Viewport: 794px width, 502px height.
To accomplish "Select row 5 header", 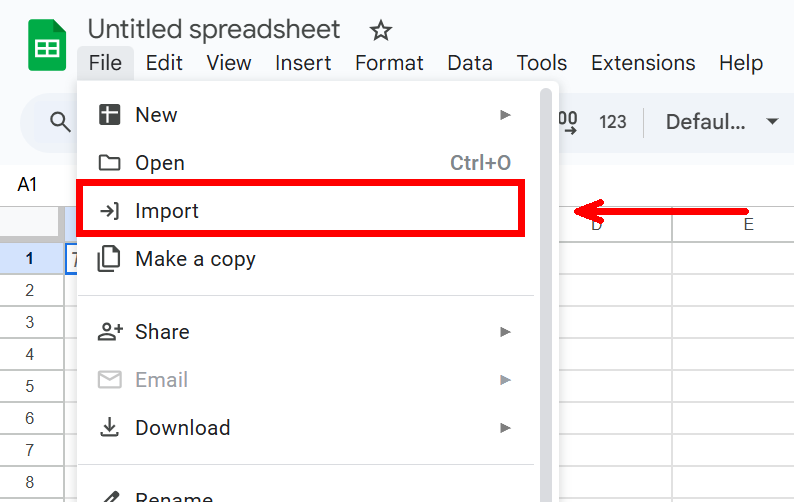I will click(30, 386).
